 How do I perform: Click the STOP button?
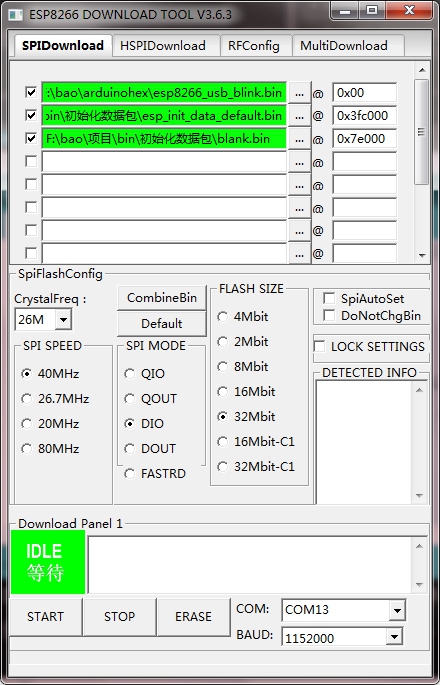tap(119, 616)
